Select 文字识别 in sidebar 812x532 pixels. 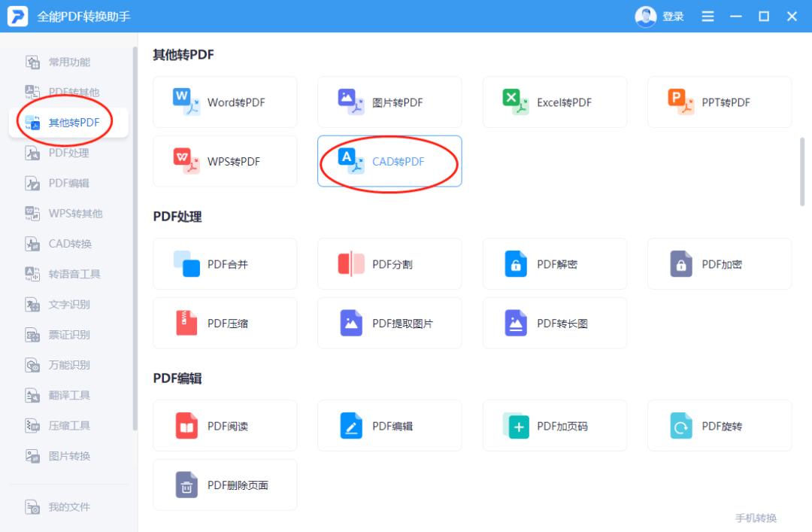click(68, 304)
